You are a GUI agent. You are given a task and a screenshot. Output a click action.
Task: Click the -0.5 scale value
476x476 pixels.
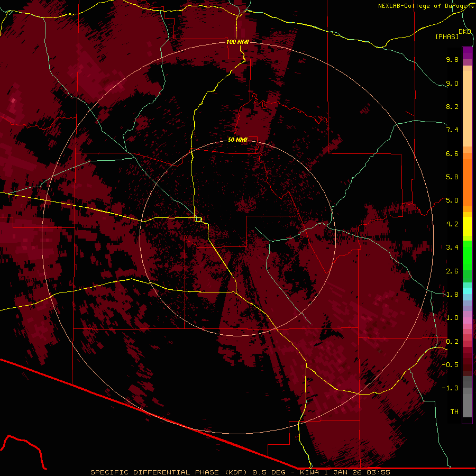(450, 365)
